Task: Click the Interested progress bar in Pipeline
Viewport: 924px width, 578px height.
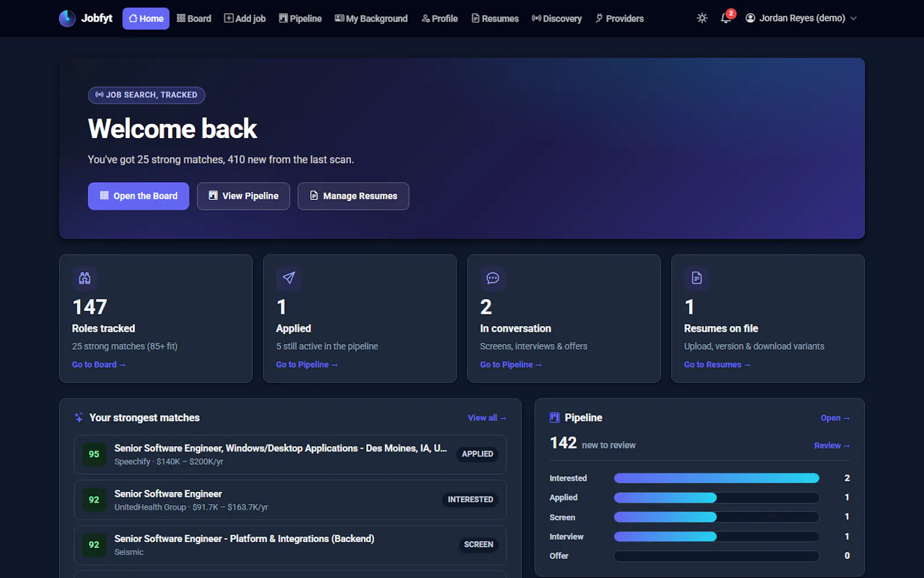Action: pos(716,478)
